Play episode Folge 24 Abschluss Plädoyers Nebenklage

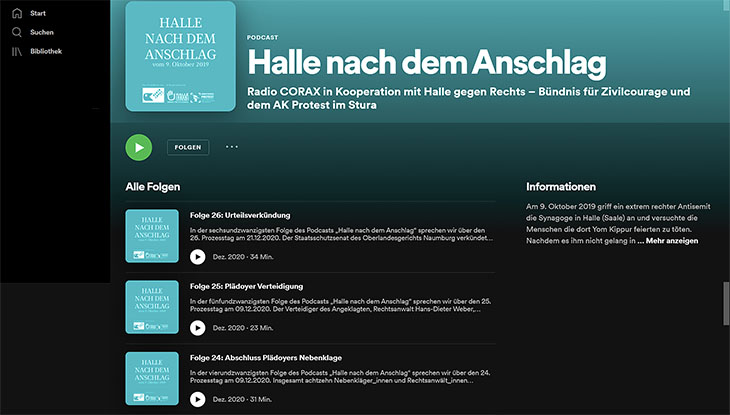[197, 399]
